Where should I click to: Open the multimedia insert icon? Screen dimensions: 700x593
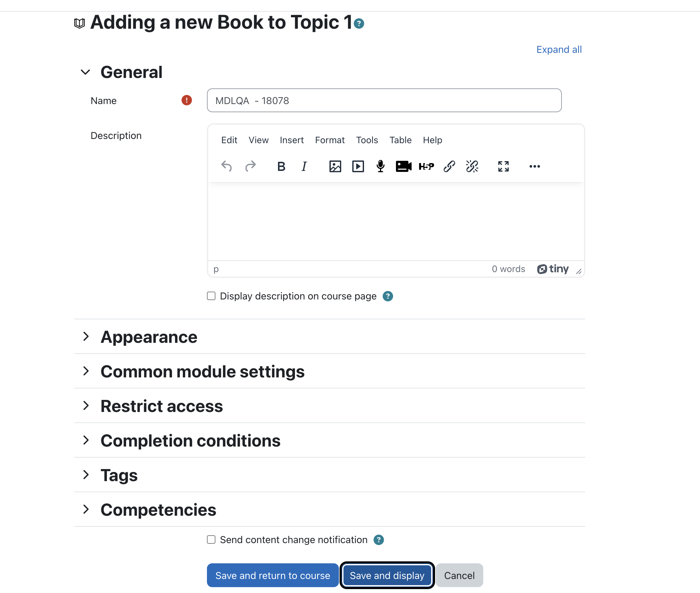tap(358, 166)
